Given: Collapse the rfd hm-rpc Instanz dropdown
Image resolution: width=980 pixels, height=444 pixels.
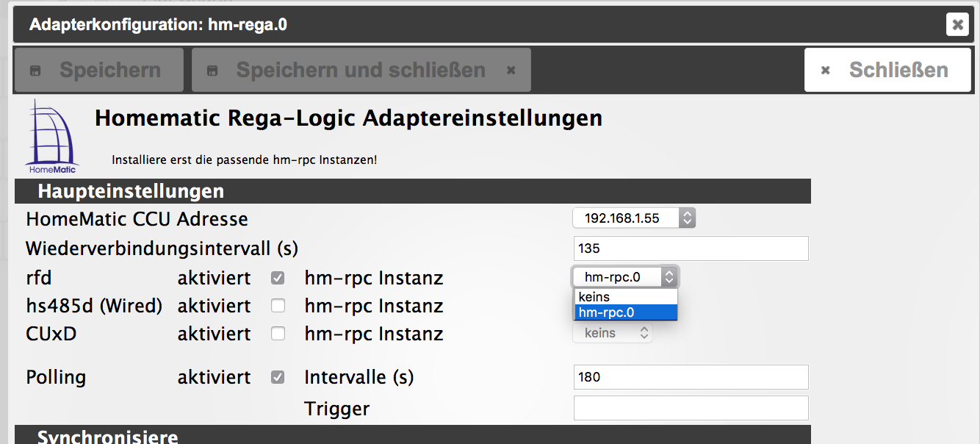Looking at the screenshot, I should pyautogui.click(x=626, y=277).
